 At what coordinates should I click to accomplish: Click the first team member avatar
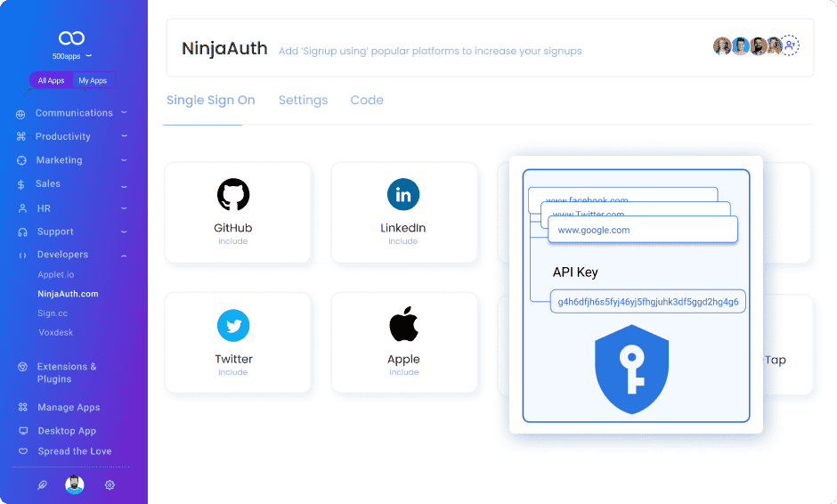(722, 46)
